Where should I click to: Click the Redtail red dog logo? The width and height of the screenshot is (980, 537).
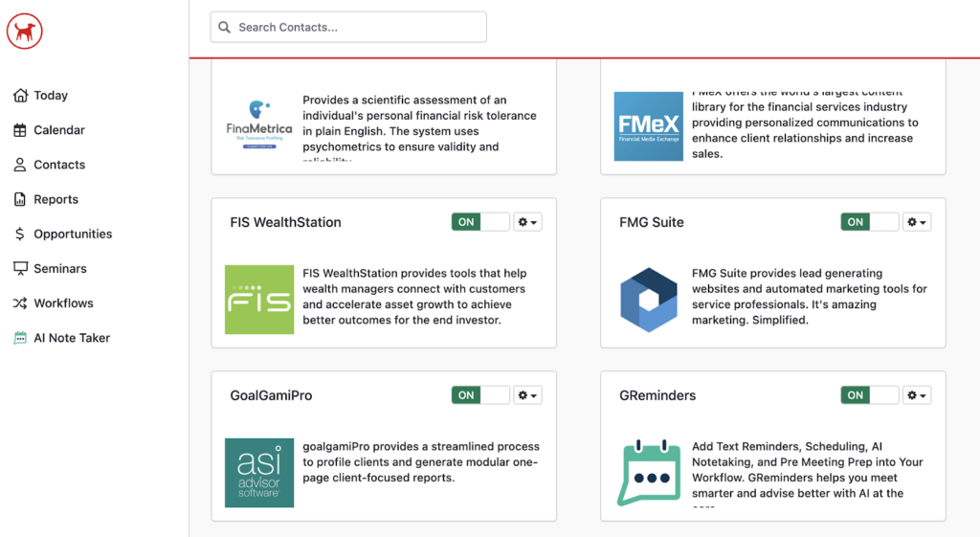(x=25, y=32)
